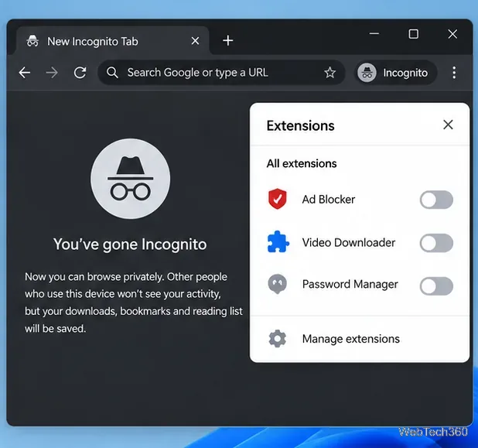Close the New Incognito Tab tab
Screen dimensions: 478x448
click(x=195, y=40)
